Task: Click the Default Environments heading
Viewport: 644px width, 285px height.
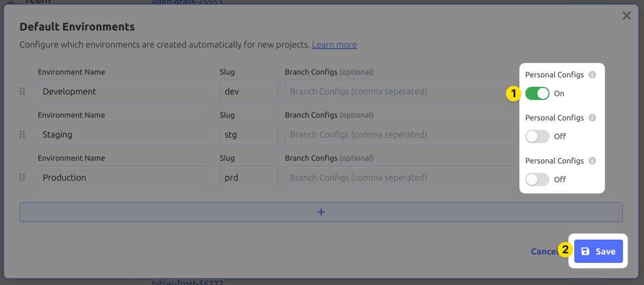Action: coord(77,27)
